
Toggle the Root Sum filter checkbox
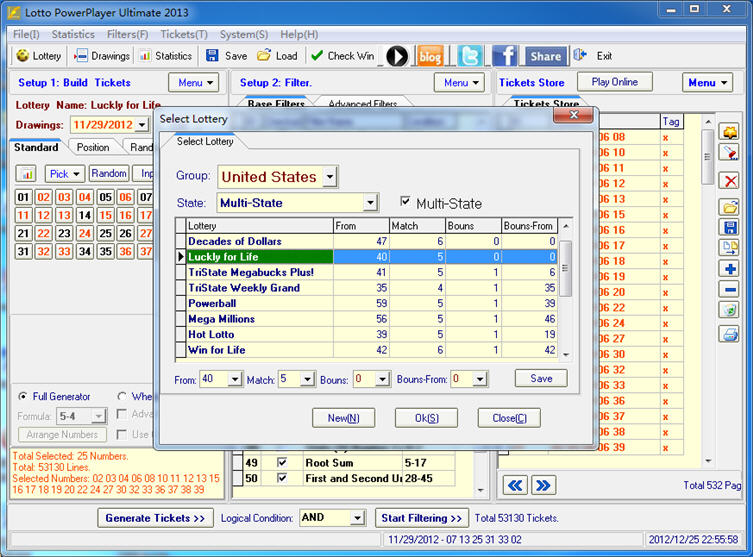pyautogui.click(x=282, y=463)
